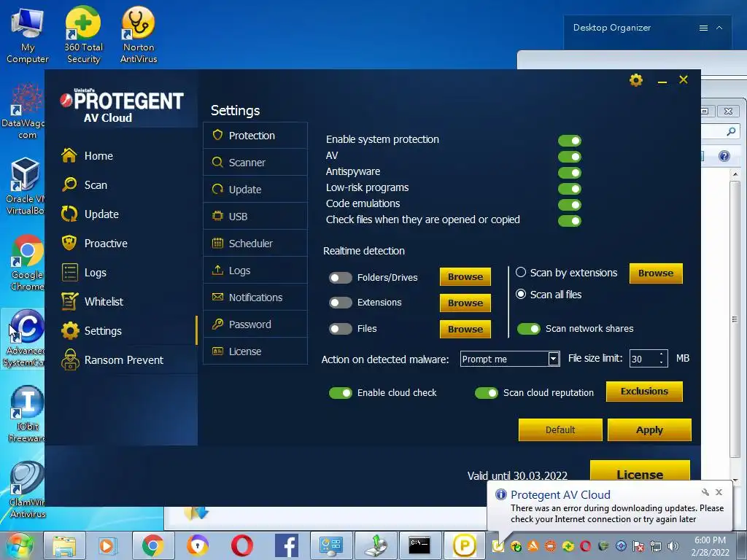Toggle Enable system protection switch

click(x=570, y=141)
